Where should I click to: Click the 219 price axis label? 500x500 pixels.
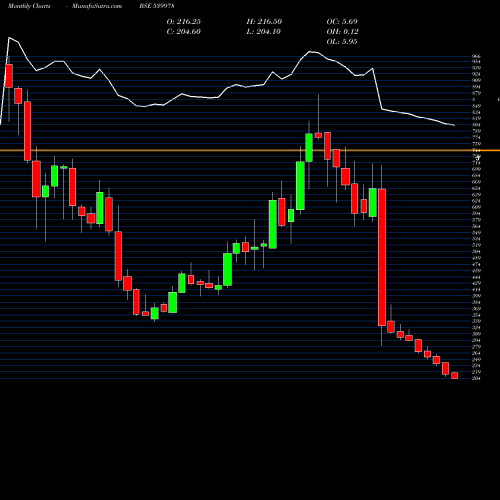pyautogui.click(x=476, y=372)
